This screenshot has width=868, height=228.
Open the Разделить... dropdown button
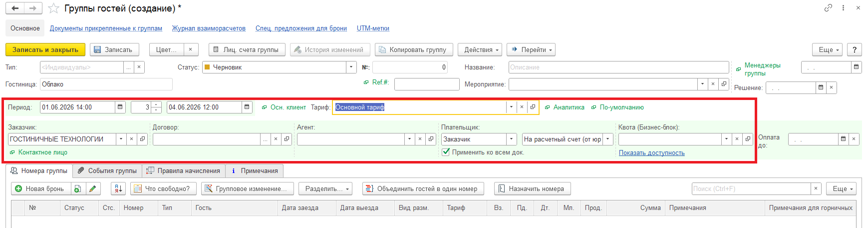(325, 188)
